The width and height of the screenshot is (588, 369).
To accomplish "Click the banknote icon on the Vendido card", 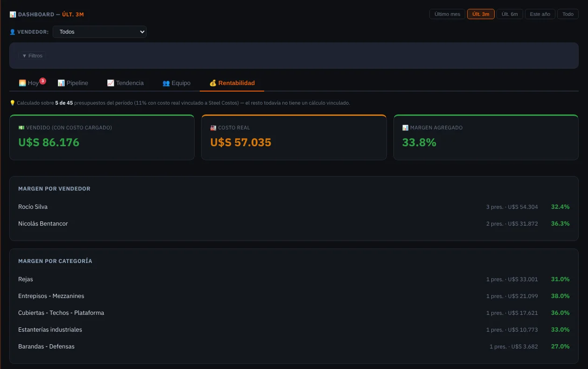I will [21, 128].
